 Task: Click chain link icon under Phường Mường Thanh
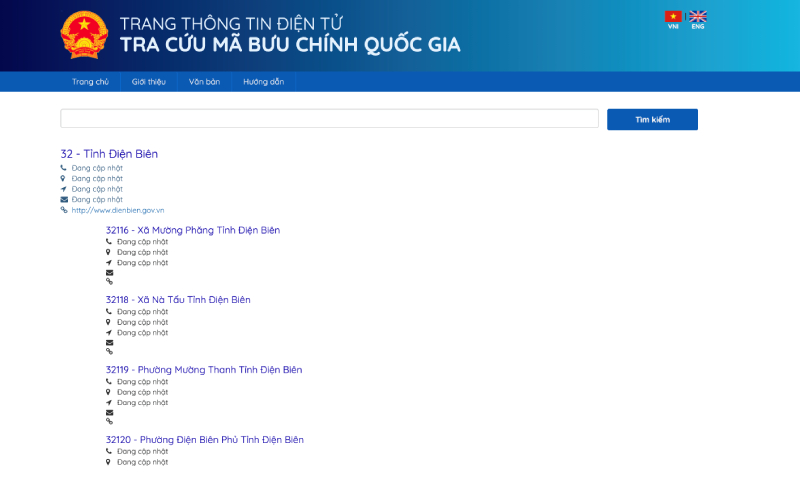pyautogui.click(x=109, y=421)
